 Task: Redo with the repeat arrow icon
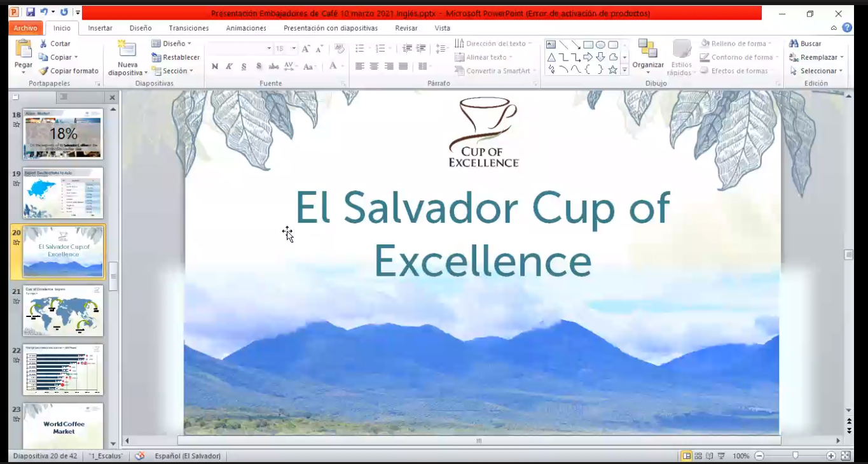coord(64,12)
